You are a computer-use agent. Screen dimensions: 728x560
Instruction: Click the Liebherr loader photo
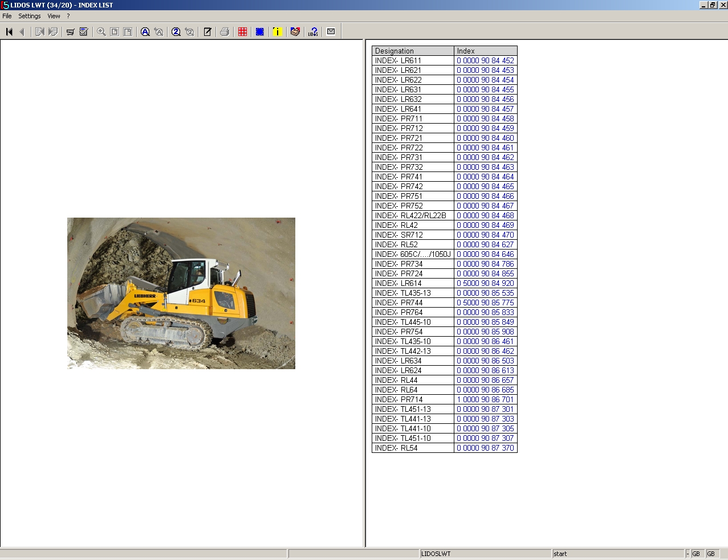(x=181, y=293)
